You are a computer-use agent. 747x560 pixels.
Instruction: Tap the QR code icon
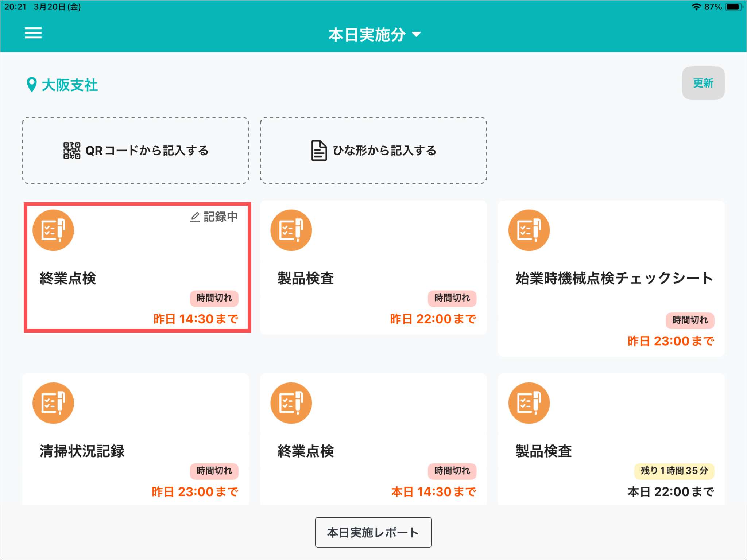pos(71,151)
